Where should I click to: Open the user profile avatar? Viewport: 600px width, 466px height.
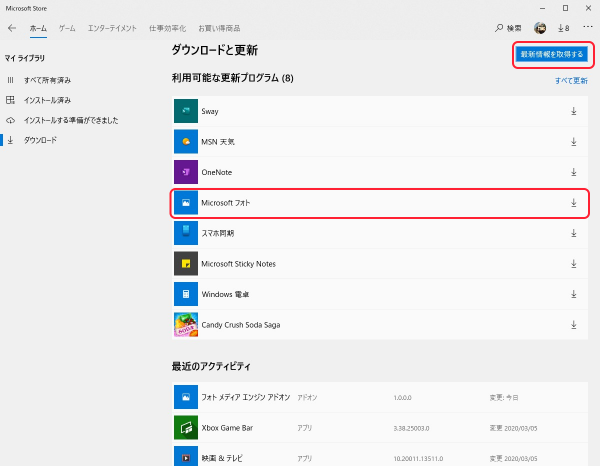pos(540,28)
